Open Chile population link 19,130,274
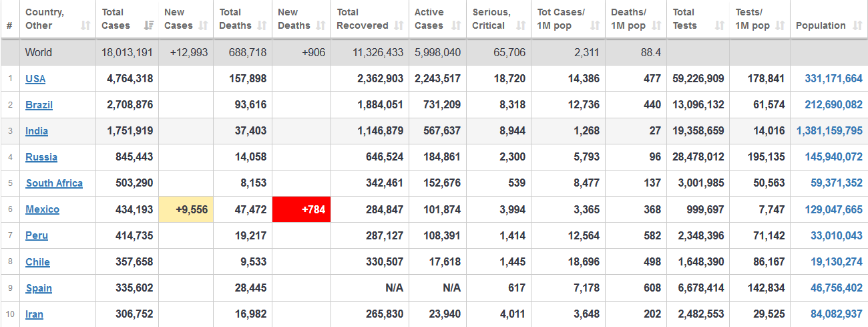This screenshot has height=327, width=868. coord(837,262)
